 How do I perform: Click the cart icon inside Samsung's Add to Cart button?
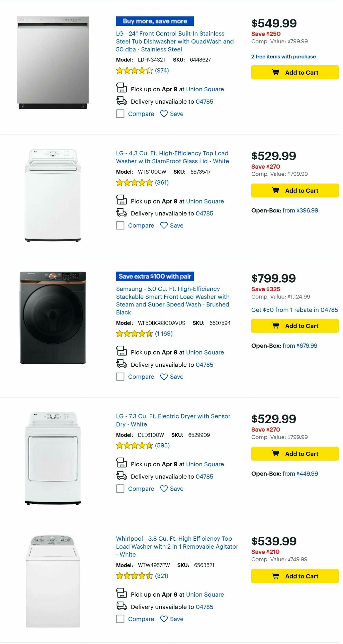click(275, 326)
